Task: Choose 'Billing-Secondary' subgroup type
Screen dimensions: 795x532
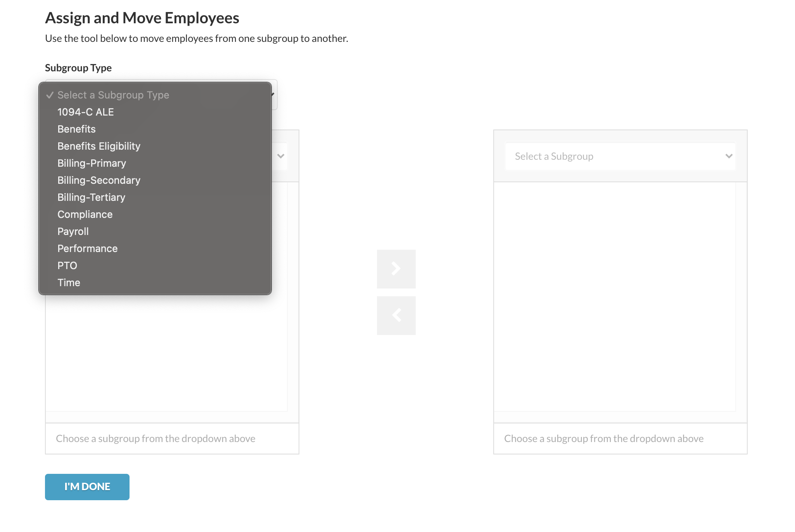Action: (x=155, y=180)
